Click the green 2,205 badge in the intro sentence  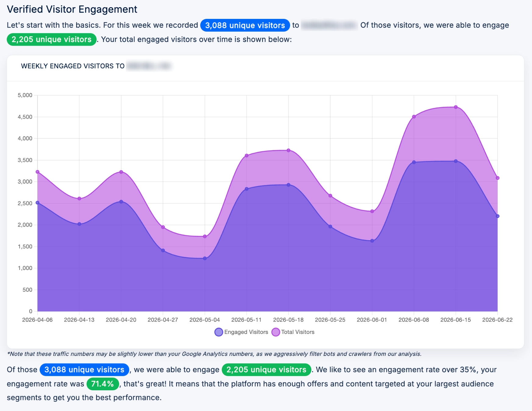51,40
